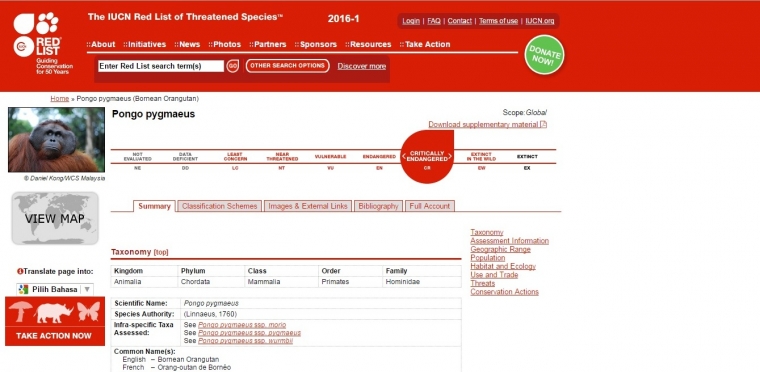Image resolution: width=760 pixels, height=372 pixels.
Task: Switch to the Bibliography tab
Action: [378, 206]
